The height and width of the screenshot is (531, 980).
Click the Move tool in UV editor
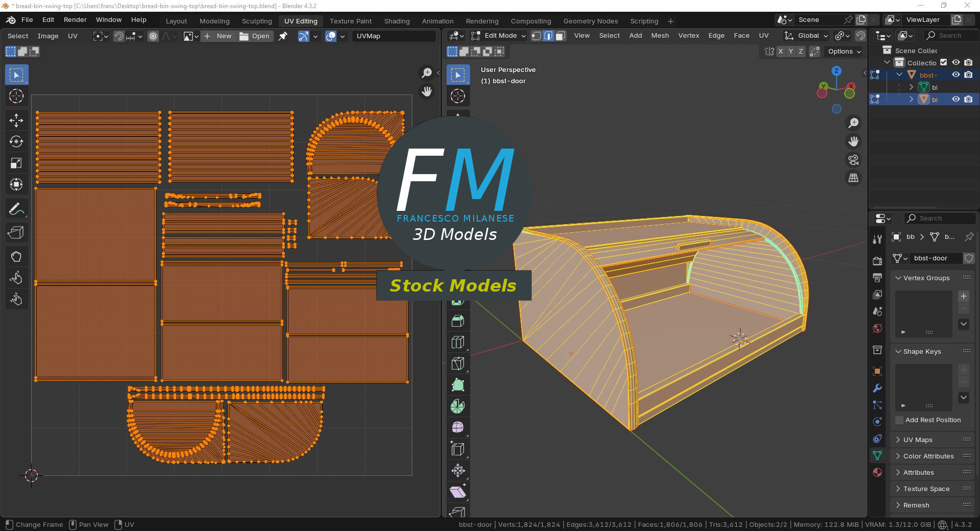(x=16, y=120)
